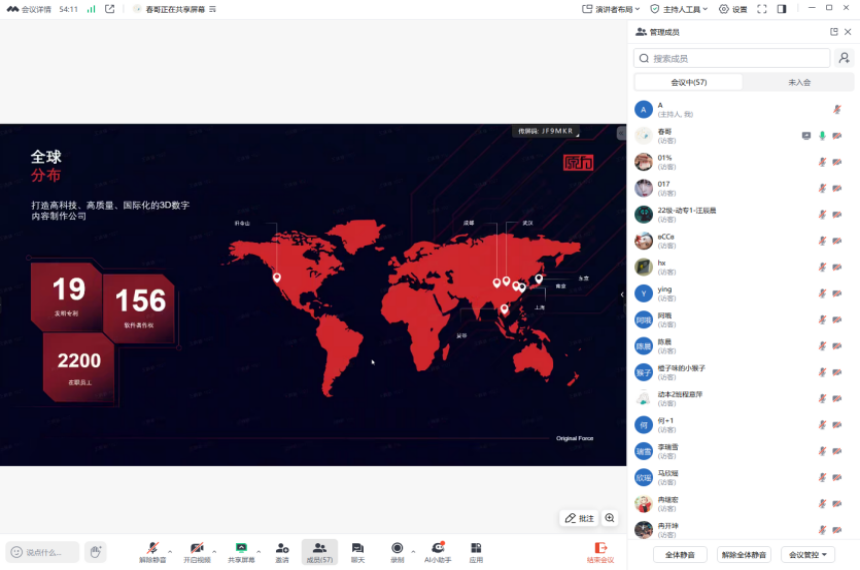
Task: Turn on camera with 开启视频
Action: click(197, 551)
